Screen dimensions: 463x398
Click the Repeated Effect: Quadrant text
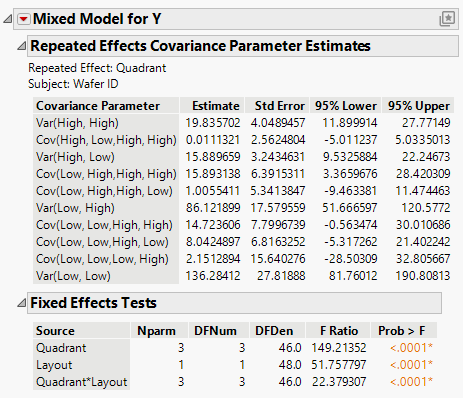point(97,68)
